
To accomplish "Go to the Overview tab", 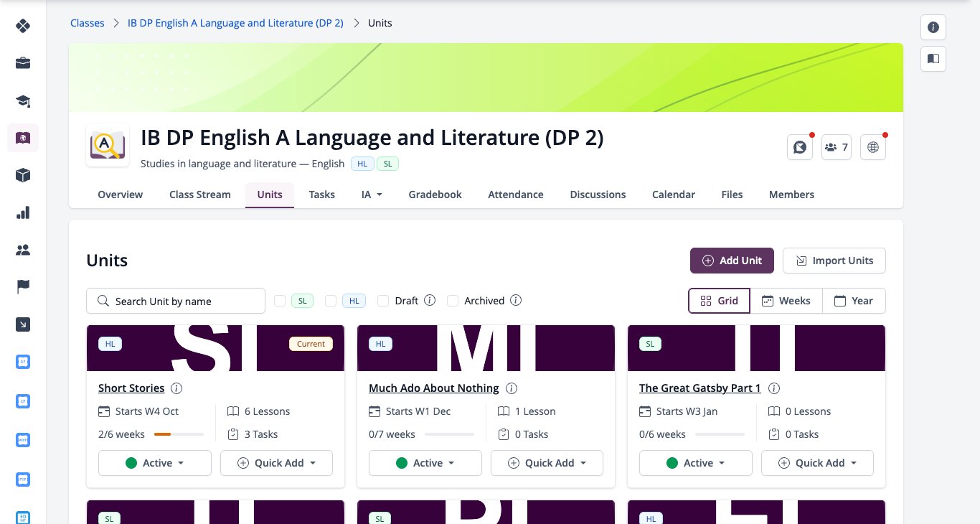I will tap(121, 195).
